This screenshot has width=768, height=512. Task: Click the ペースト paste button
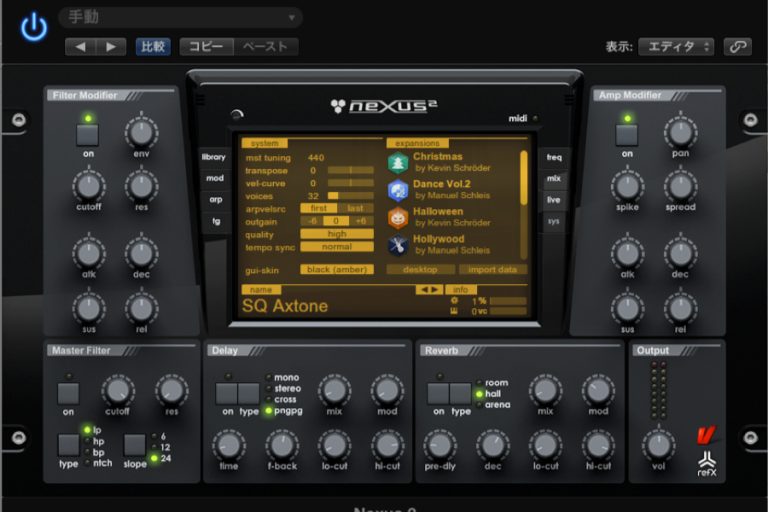[266, 47]
